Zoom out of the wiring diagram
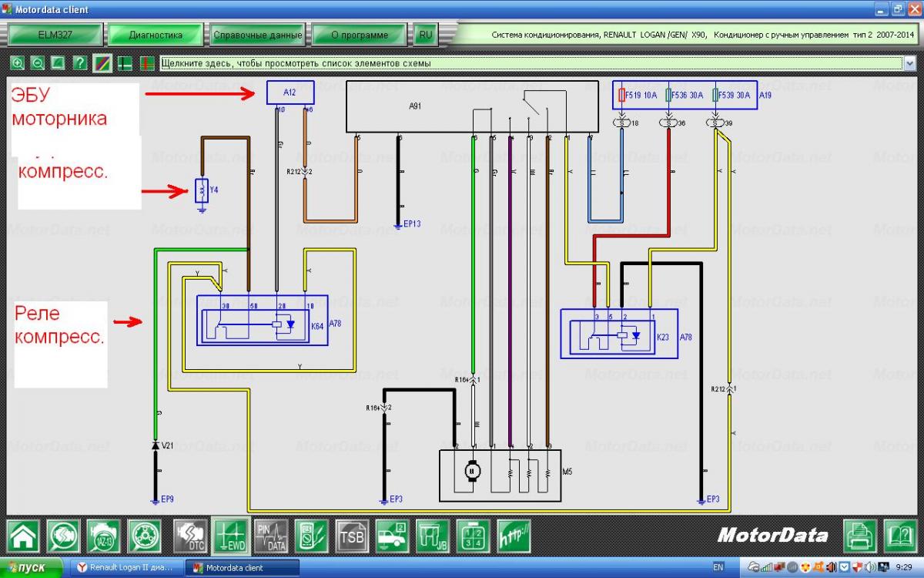The height and width of the screenshot is (578, 924). click(38, 63)
